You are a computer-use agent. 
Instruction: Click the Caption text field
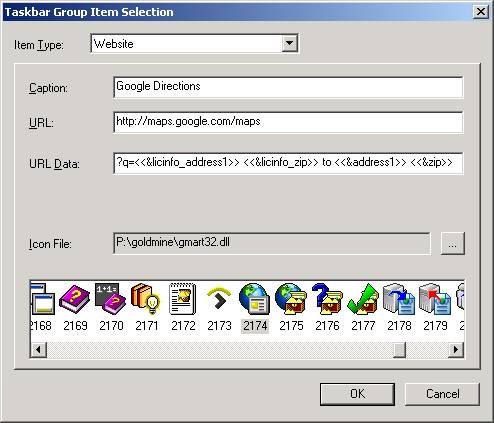coord(288,87)
